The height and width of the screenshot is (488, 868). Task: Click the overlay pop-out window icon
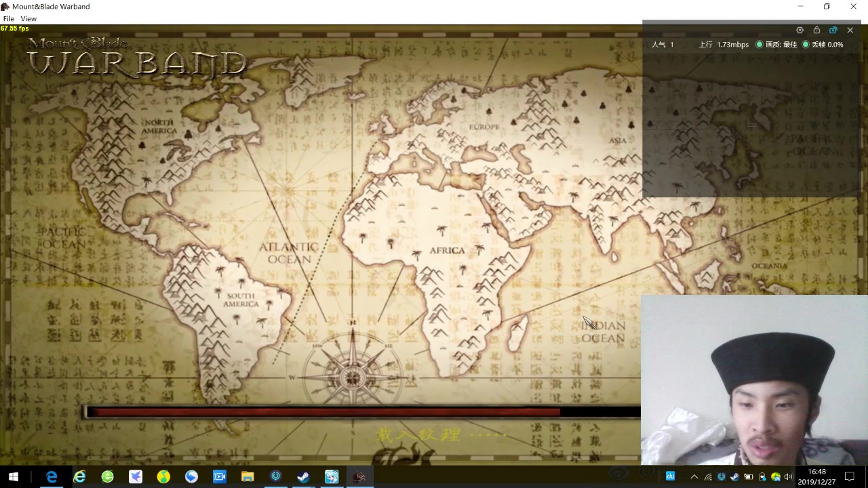(x=833, y=30)
